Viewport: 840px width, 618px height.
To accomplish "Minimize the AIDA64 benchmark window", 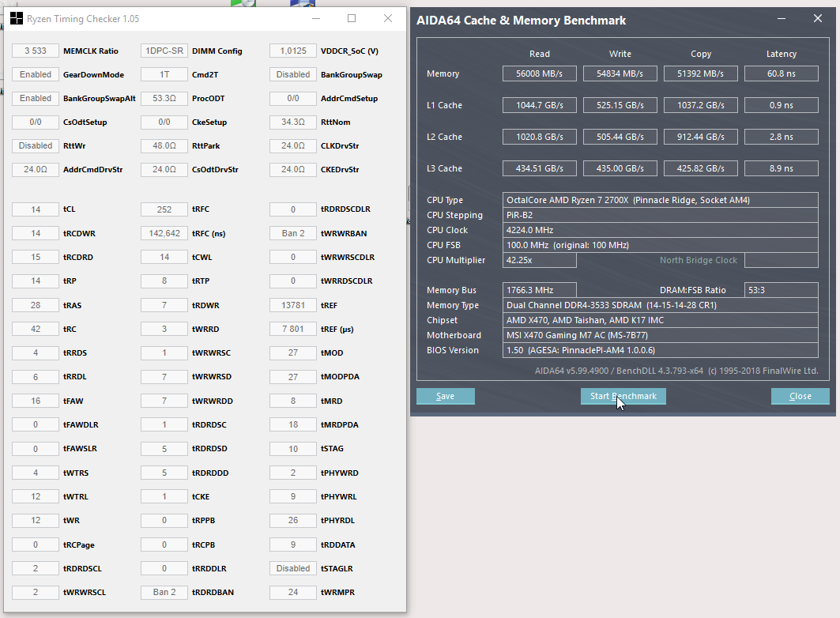I will (782, 19).
